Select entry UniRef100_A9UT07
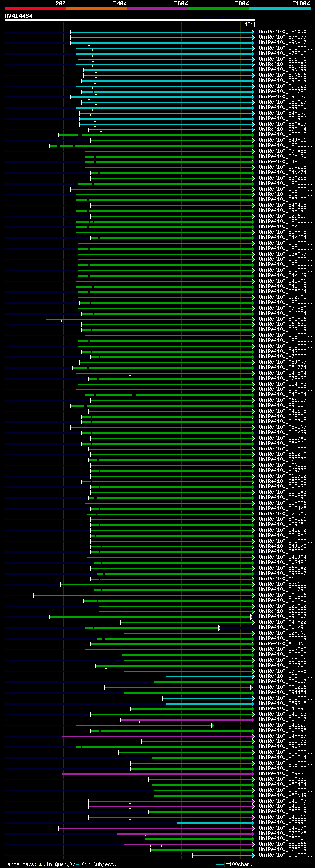The height and width of the screenshot is (868, 315). [x=283, y=617]
